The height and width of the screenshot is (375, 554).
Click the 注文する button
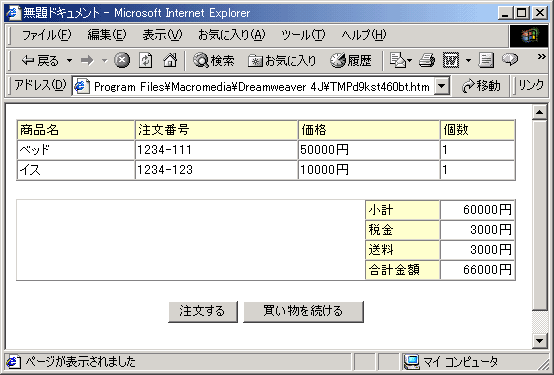pos(203,311)
